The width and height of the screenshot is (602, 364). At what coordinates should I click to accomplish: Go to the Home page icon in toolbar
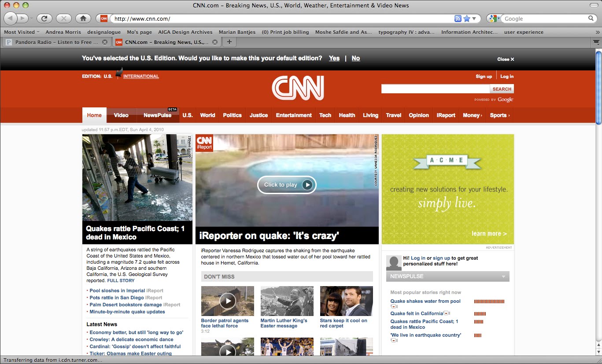(x=83, y=18)
